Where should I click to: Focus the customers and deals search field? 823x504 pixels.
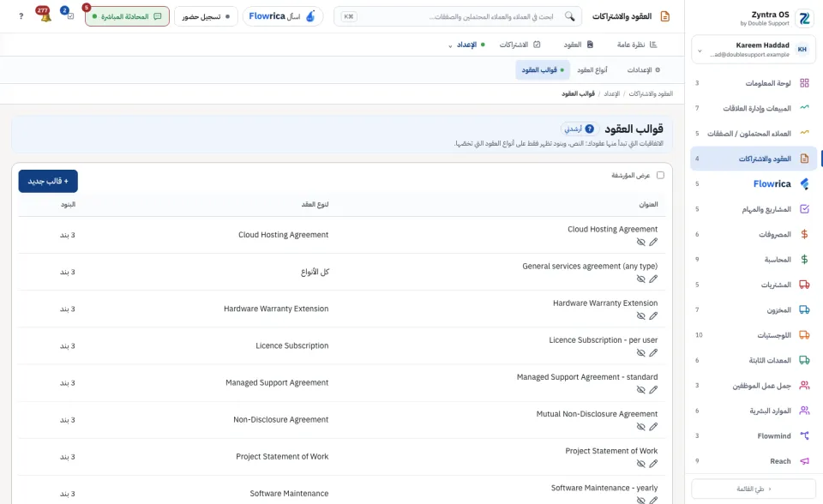click(457, 16)
